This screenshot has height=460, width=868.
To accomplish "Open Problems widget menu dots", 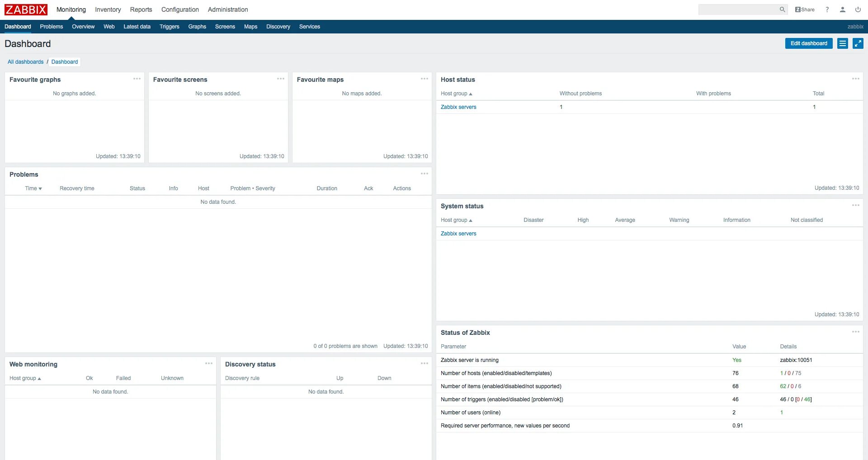I will click(x=425, y=174).
